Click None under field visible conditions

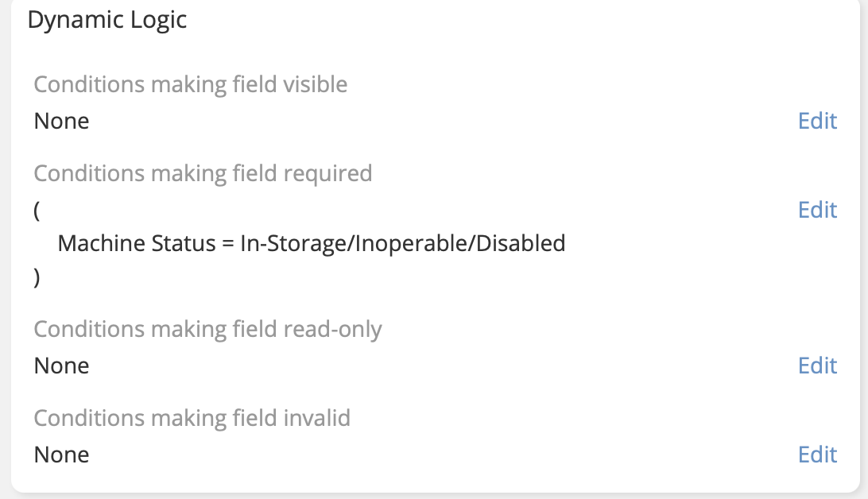pyautogui.click(x=61, y=122)
